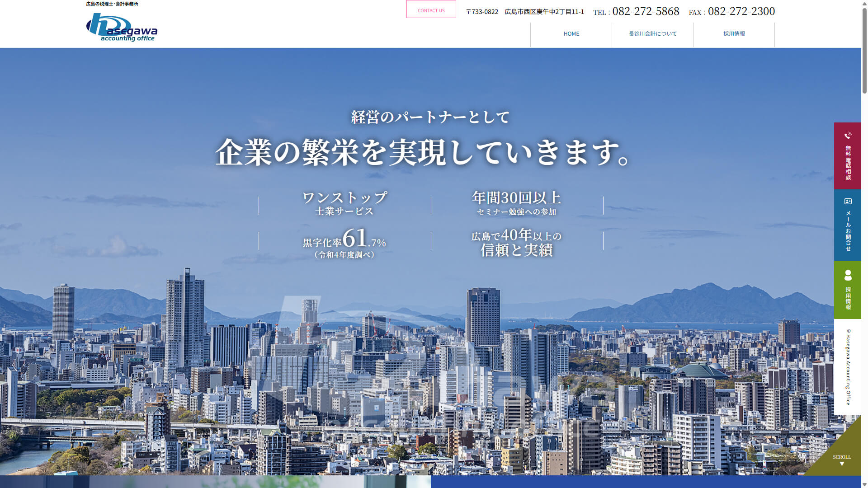Open the CONTACT US button

(431, 9)
